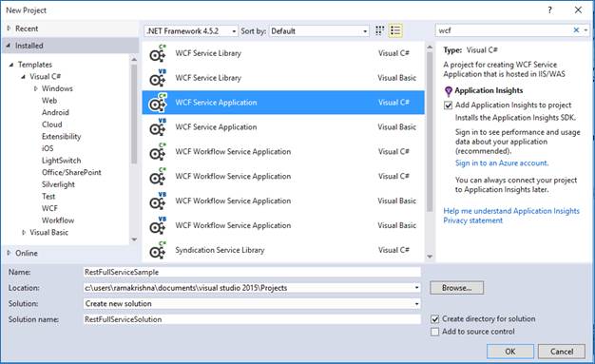Select the WCF category under Visual C#

coord(49,208)
